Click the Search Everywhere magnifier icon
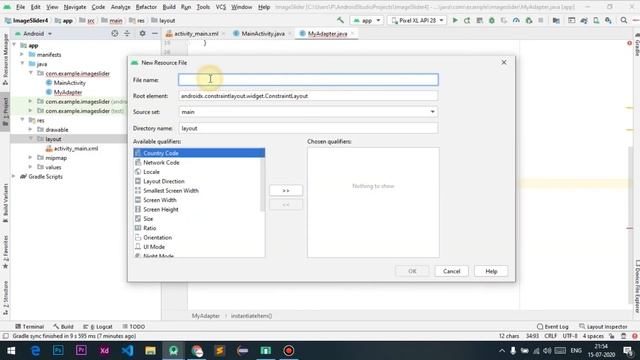640x360 pixels. [624, 20]
